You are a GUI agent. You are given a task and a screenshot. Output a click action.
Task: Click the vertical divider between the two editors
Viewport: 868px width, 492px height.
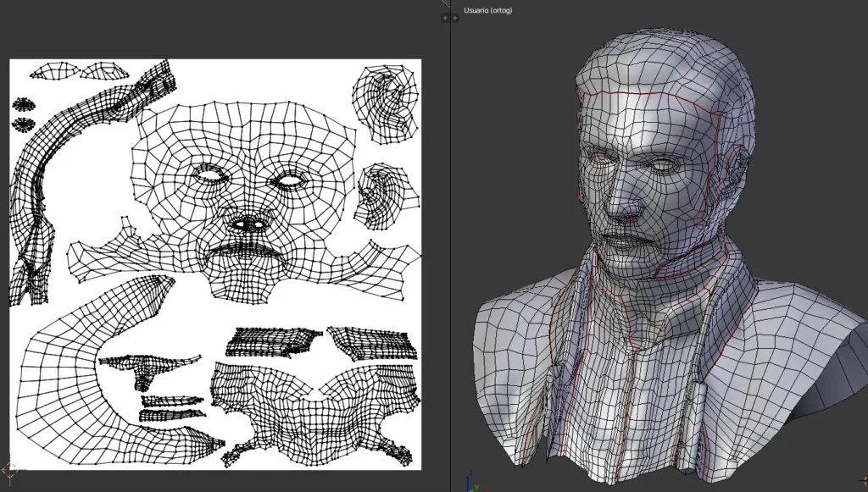(450, 254)
